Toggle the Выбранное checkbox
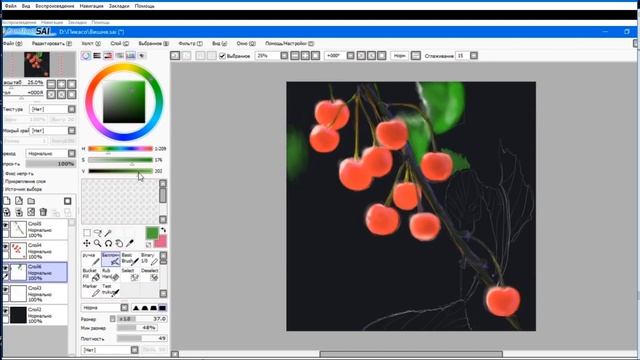Image resolution: width=640 pixels, height=360 pixels. point(222,56)
